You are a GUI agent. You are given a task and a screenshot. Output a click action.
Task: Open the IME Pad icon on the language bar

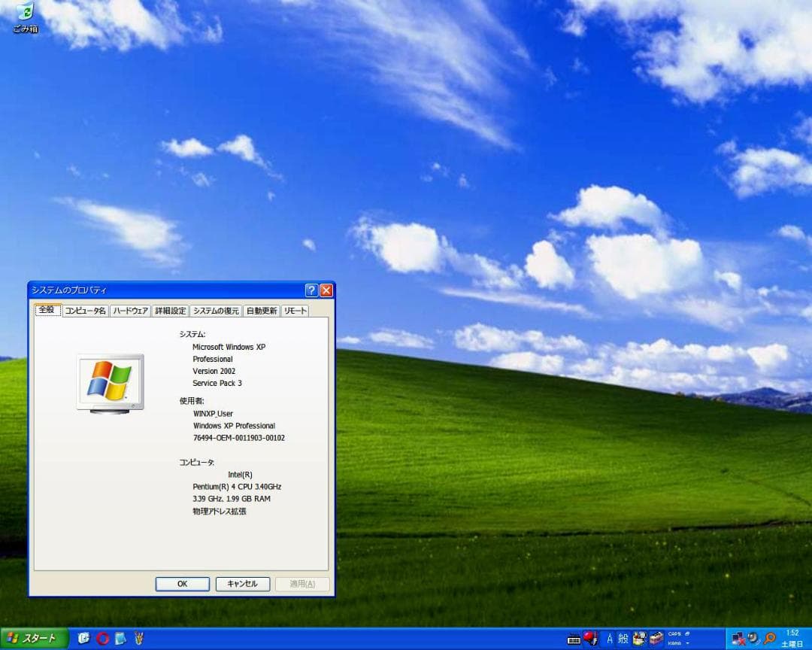coord(640,639)
